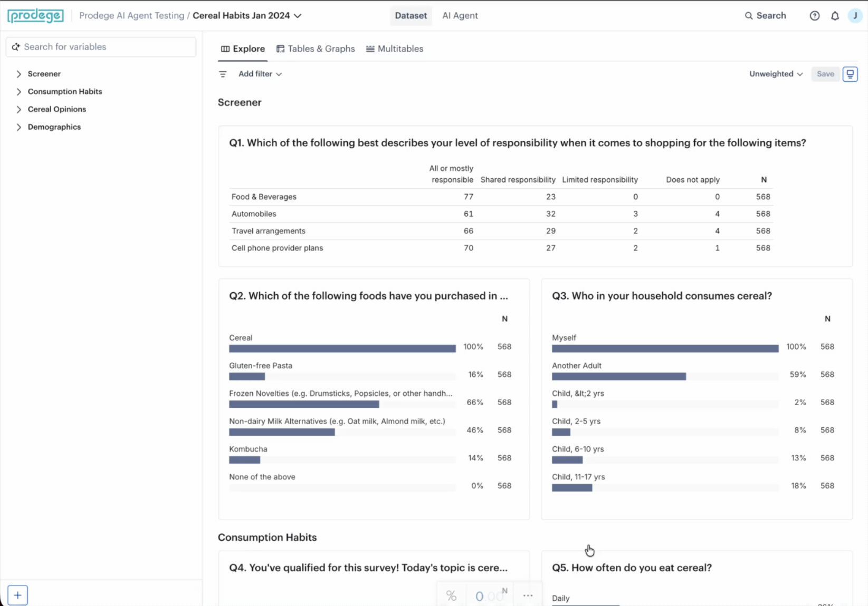The image size is (868, 606).
Task: Switch to the Tables & Graphs tab
Action: click(316, 49)
